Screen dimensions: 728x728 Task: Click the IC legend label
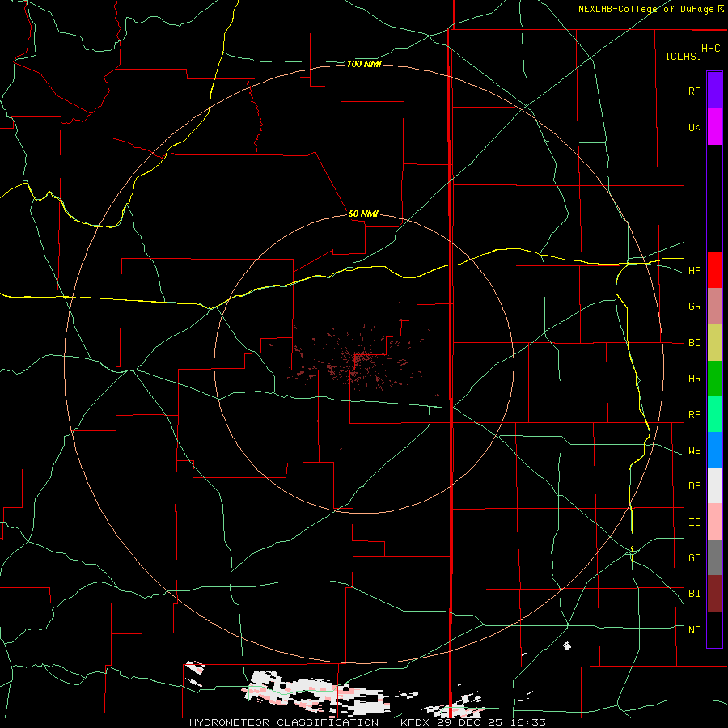[x=694, y=523]
